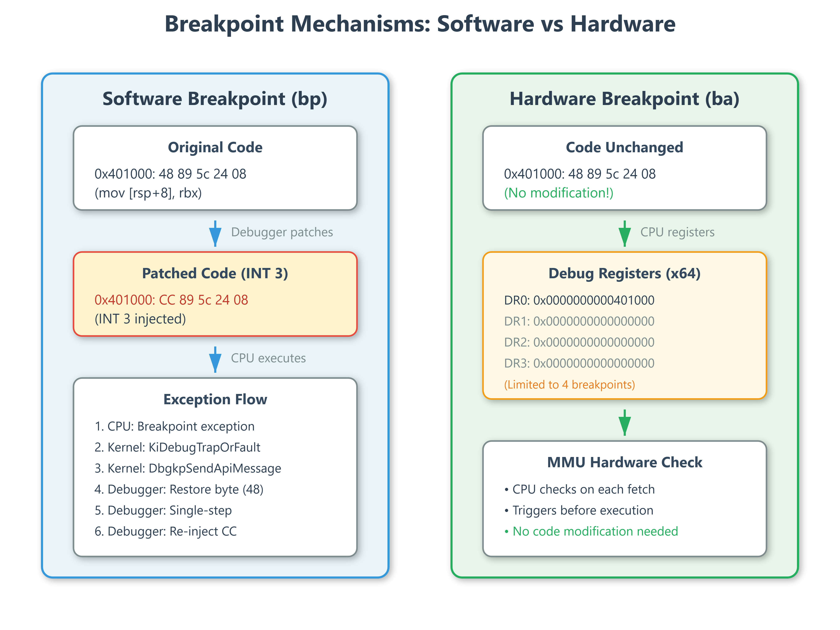Image resolution: width=840 pixels, height=630 pixels.
Task: Click the 'Triggers before execution' bullet
Action: click(583, 510)
